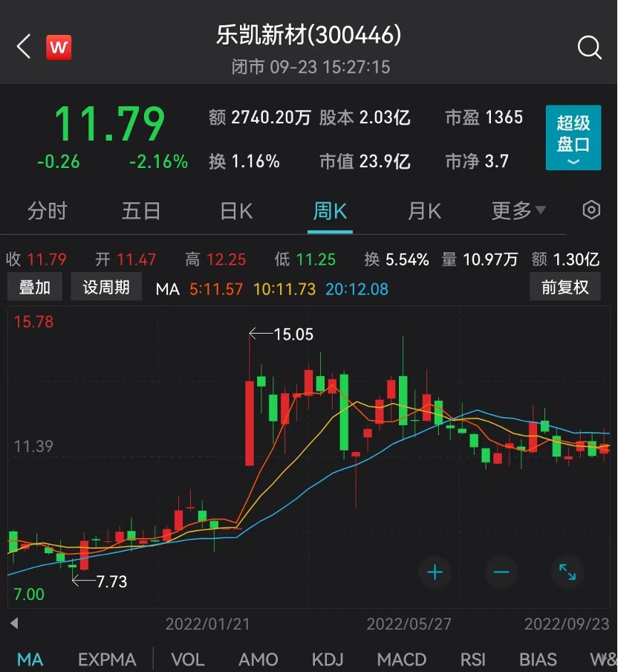Screen dimensions: 618x672
Task: Tap the 7.00 axis minimum label
Action: [29, 595]
